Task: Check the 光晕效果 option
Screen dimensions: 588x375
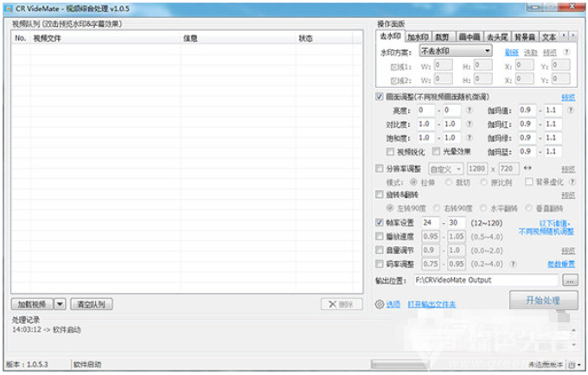Action: pyautogui.click(x=436, y=151)
